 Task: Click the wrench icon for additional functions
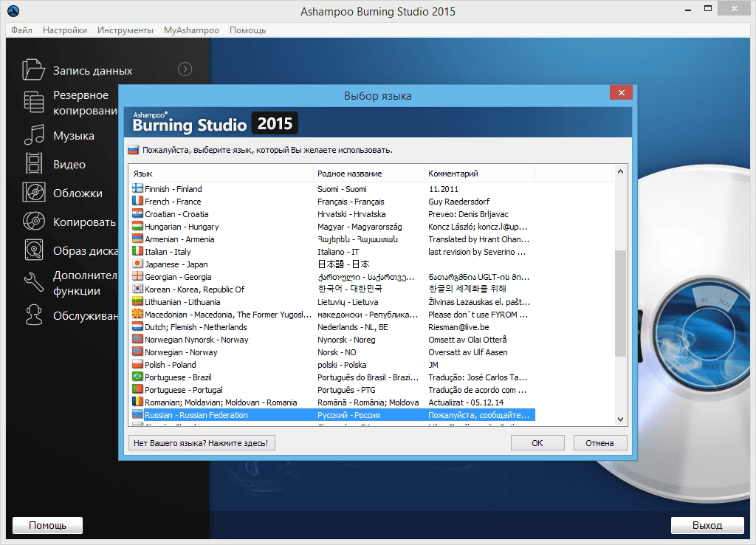pyautogui.click(x=34, y=282)
